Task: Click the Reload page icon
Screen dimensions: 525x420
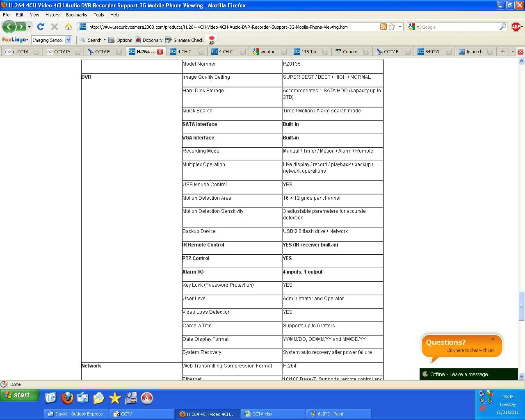Action: [40, 27]
